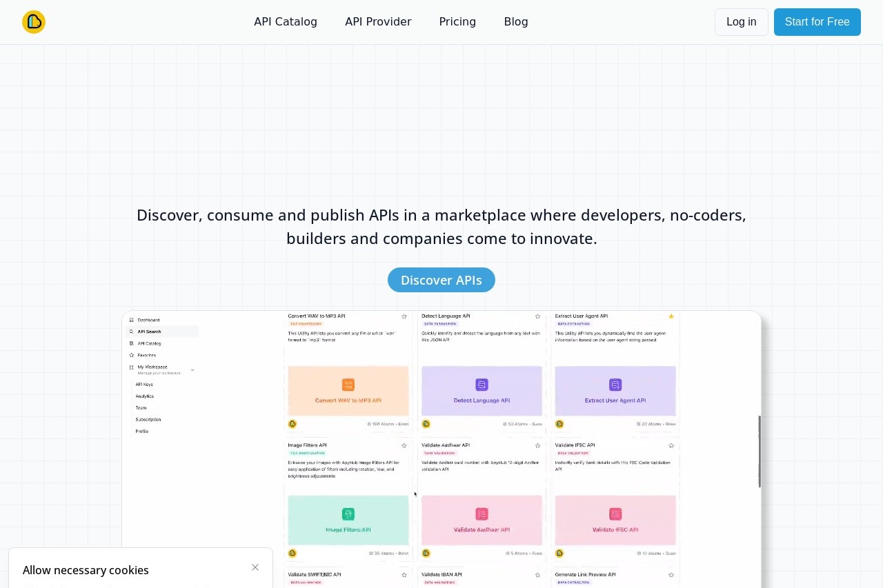Viewport: 883px width, 588px height.
Task: Click the pink Validate IFSC API banner
Action: click(615, 520)
